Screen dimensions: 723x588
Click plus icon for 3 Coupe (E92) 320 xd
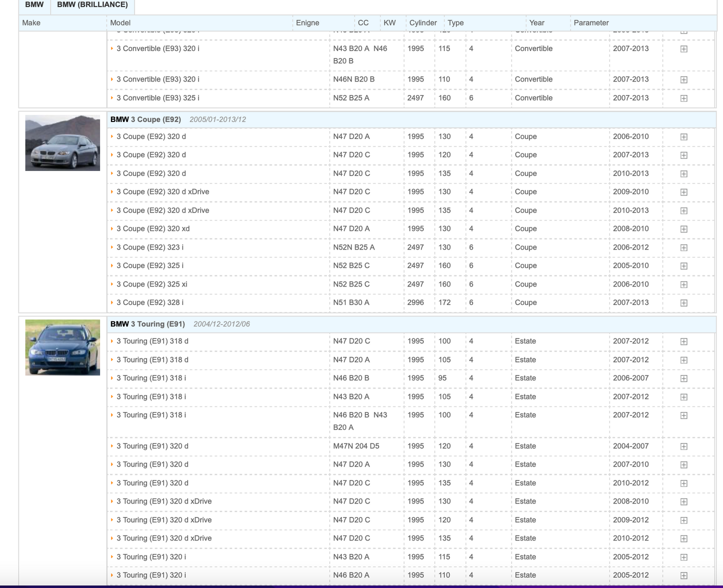[683, 229]
